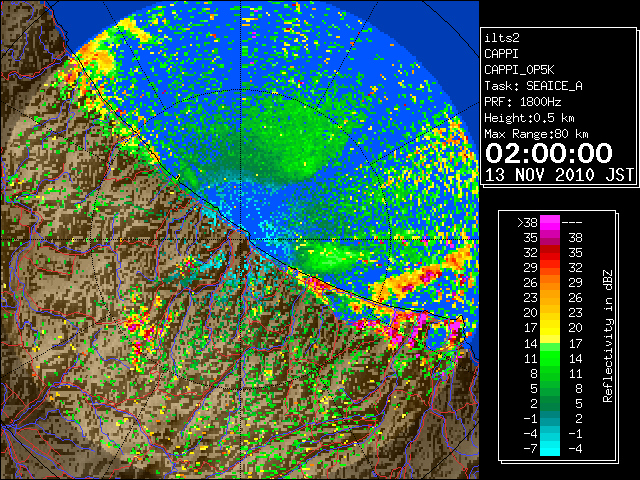Pick the bright yellow band of the dBZ scale

550,328
